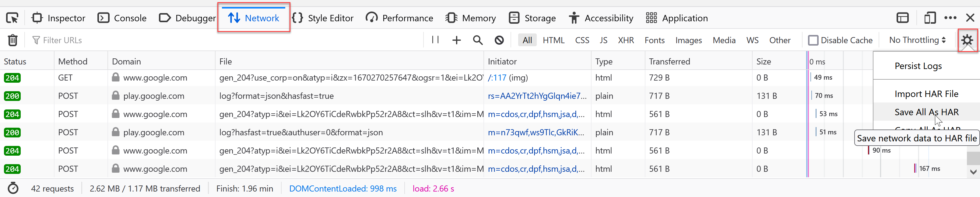Choose Save All As HAR
980x197 pixels.
[x=926, y=112]
